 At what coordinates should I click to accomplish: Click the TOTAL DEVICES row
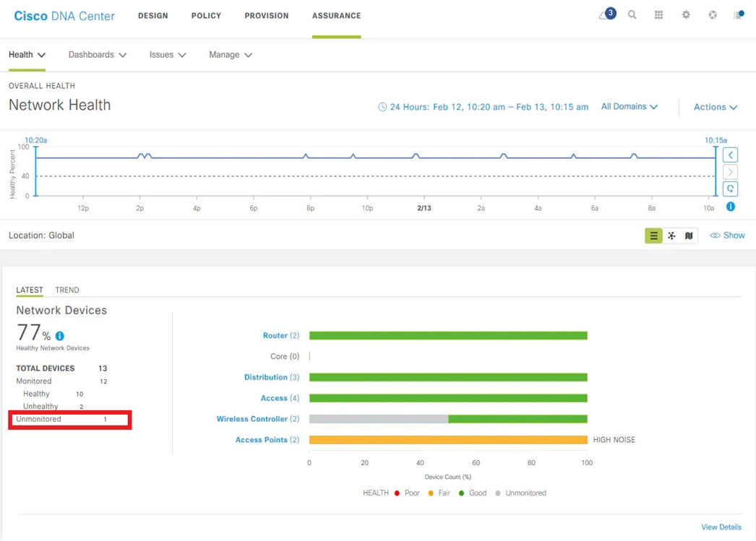pos(61,368)
